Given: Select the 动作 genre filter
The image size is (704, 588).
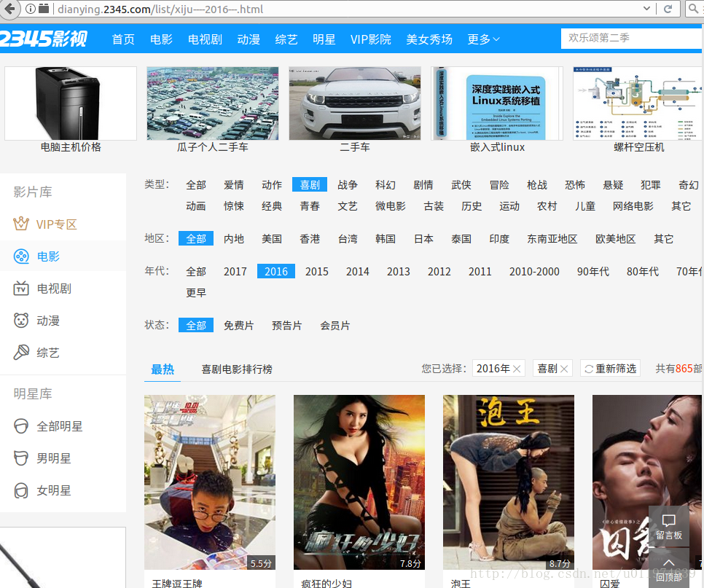Looking at the screenshot, I should click(x=272, y=185).
